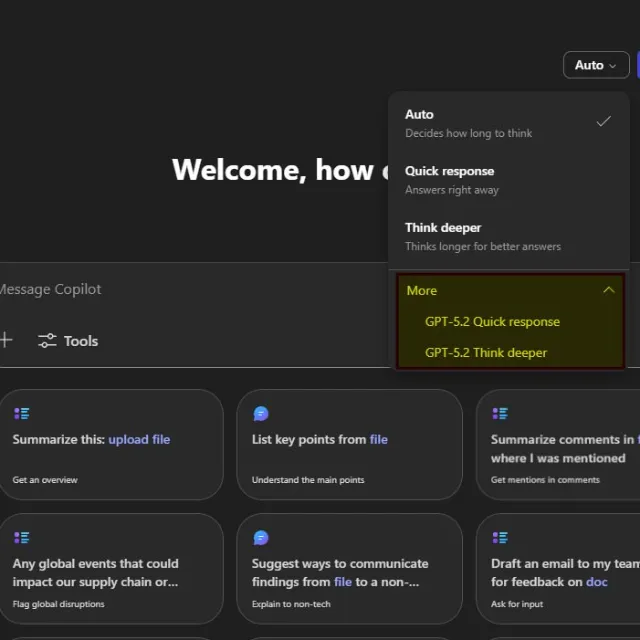This screenshot has height=640, width=640.
Task: Open Suggest ways to communicate findings card
Action: 349,569
